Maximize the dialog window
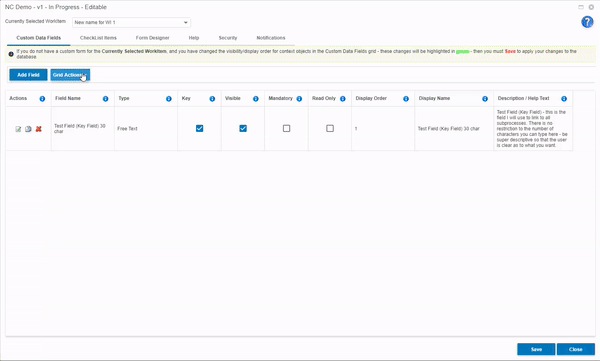This screenshot has width=600, height=361. [x=581, y=7]
